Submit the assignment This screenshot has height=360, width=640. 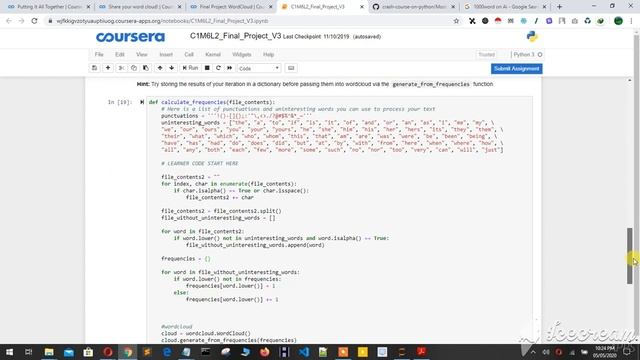516,69
